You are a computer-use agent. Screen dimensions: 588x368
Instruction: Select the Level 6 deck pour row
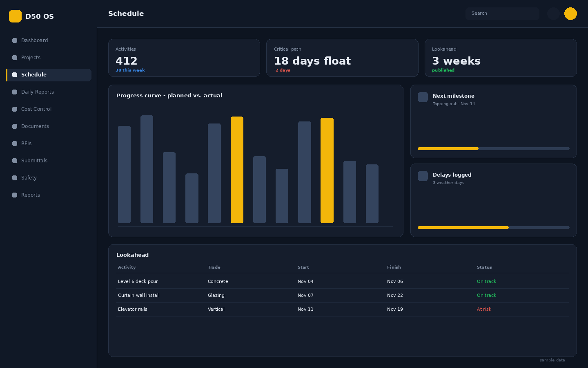tap(342, 281)
